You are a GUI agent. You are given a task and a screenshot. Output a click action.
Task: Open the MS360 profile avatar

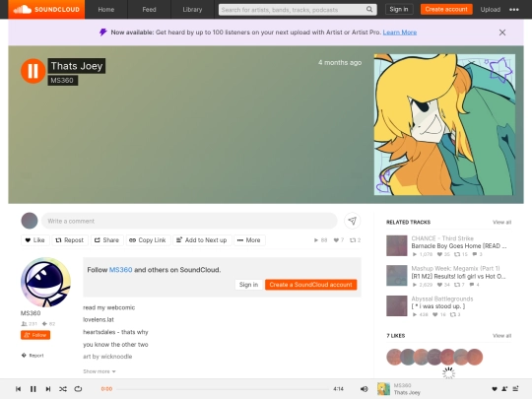[45, 283]
